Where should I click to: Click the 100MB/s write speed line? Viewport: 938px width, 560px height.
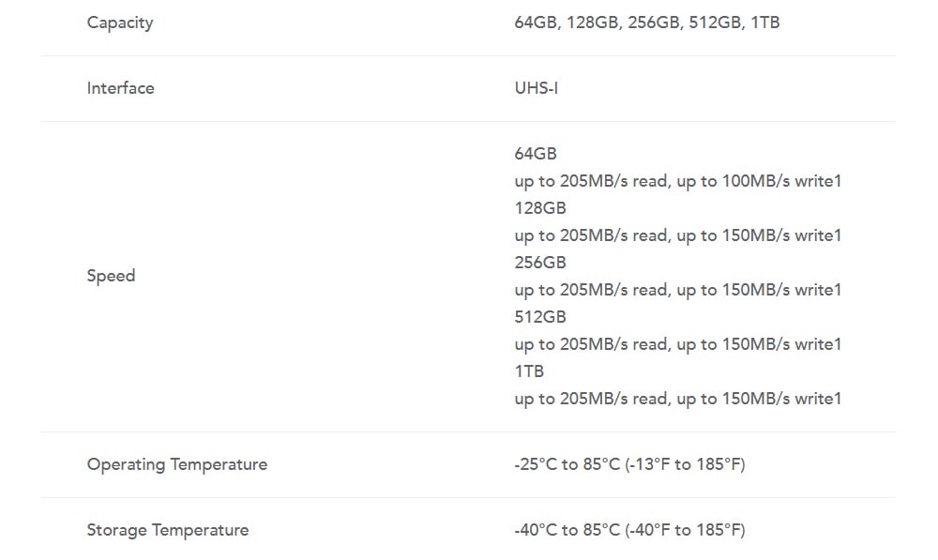click(678, 181)
